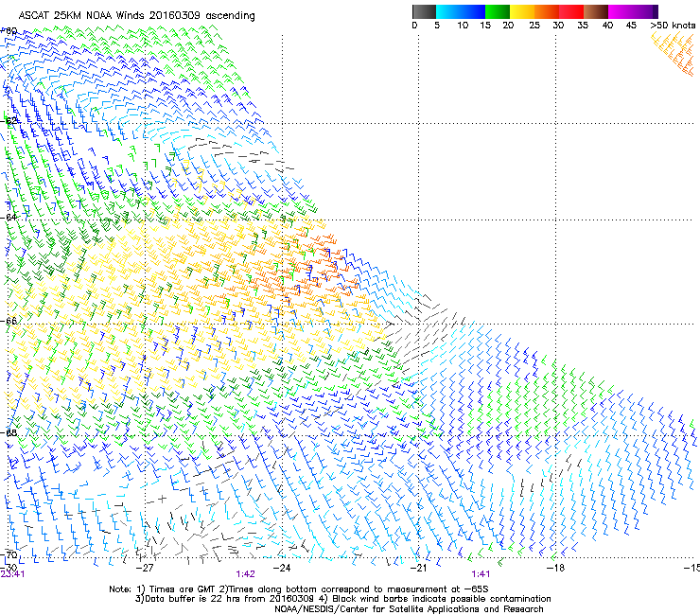Image resolution: width=700 pixels, height=615 pixels.
Task: Select the '-64' latitude axis label
Action: 9,218
